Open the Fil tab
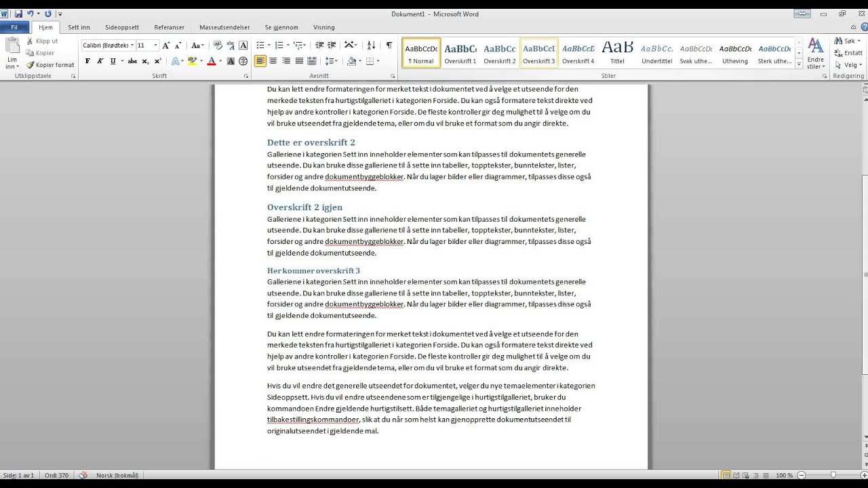Viewport: 868px width, 488px height. pos(14,27)
